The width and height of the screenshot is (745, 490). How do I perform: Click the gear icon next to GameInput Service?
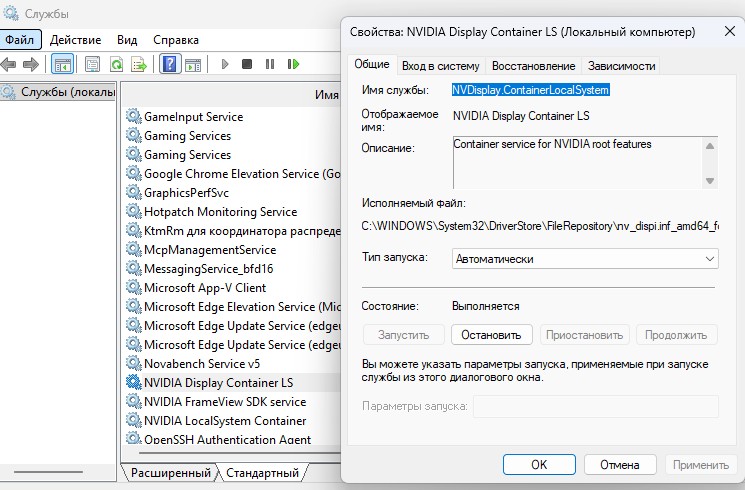tap(134, 116)
